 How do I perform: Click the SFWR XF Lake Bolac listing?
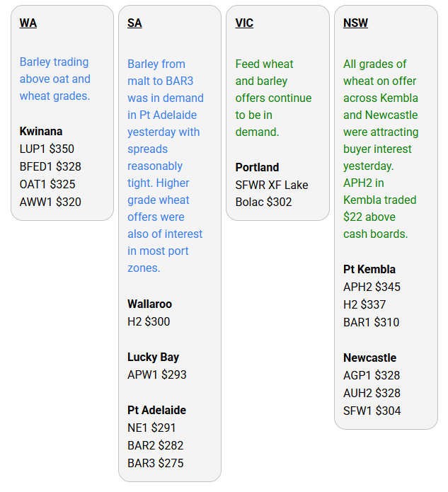tap(272, 193)
